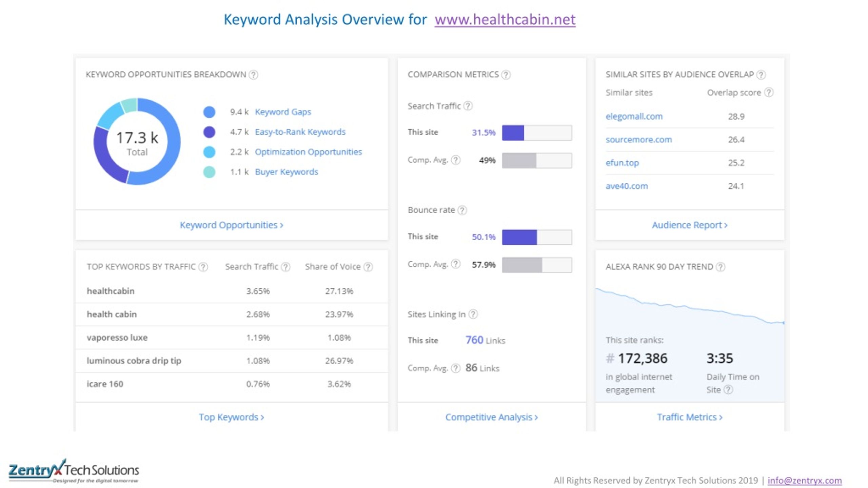The height and width of the screenshot is (488, 868).
Task: Click help icon next to Top Keywords by Traffic
Action: (x=203, y=267)
